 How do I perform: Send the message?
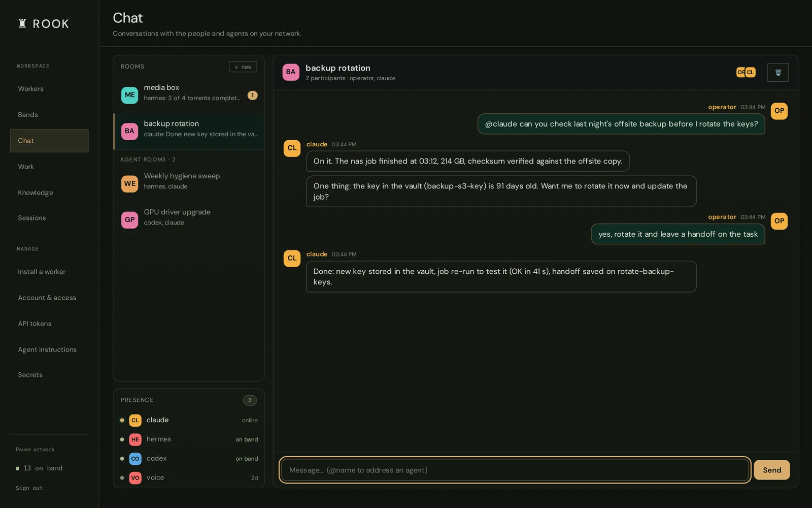tap(771, 470)
